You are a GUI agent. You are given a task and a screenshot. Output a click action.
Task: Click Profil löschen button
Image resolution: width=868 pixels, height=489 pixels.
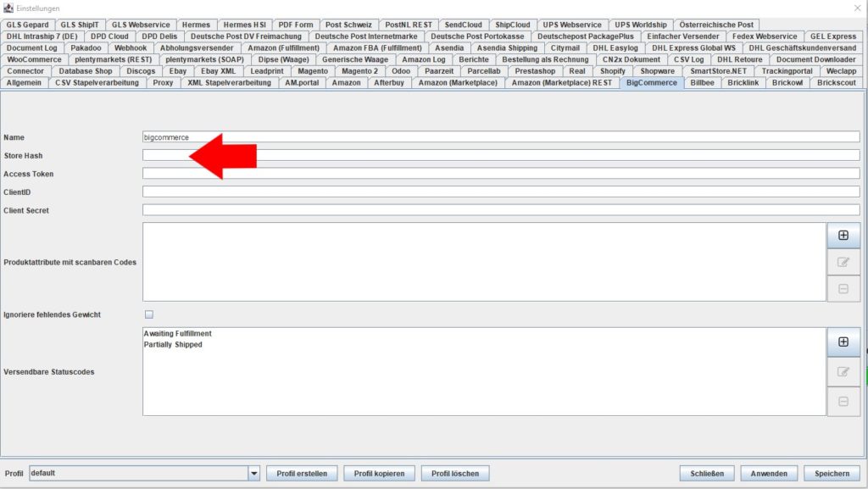pos(455,474)
